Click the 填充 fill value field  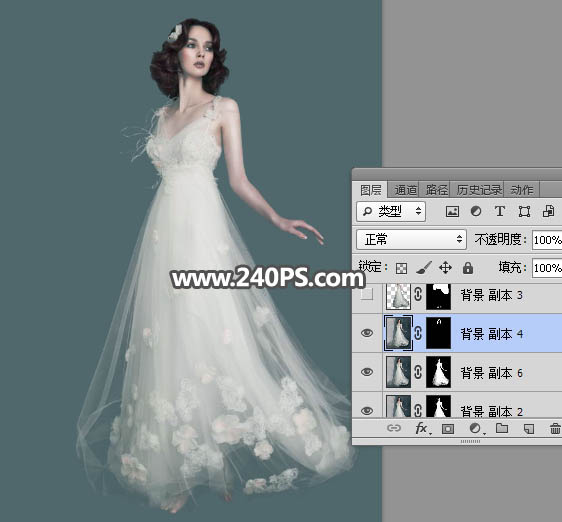(x=547, y=268)
